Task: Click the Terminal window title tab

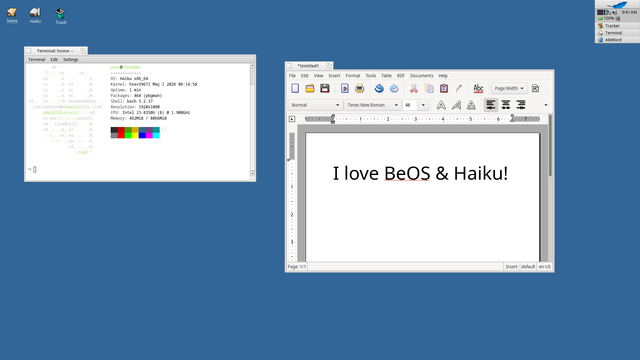Action: click(x=56, y=51)
